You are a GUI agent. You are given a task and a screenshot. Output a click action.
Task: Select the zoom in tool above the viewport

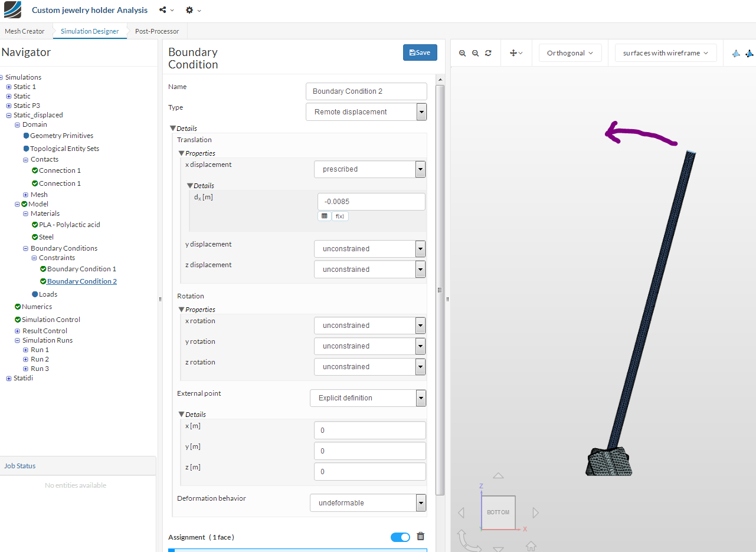(462, 52)
